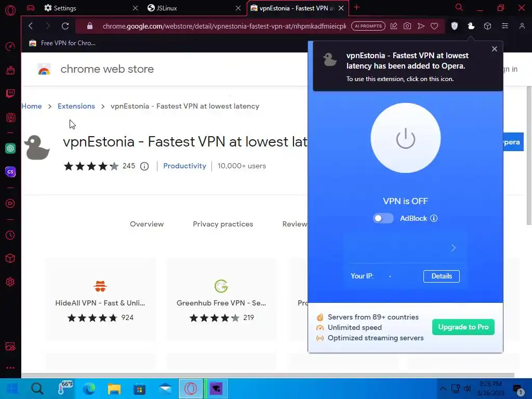
Task: Open Microsoft Edge from taskbar
Action: click(89, 389)
